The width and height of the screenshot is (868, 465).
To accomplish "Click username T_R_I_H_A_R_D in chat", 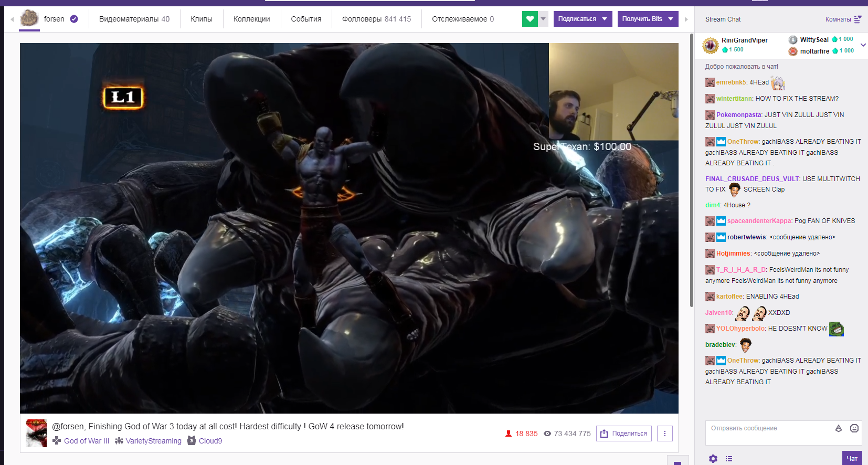I will [x=741, y=270].
